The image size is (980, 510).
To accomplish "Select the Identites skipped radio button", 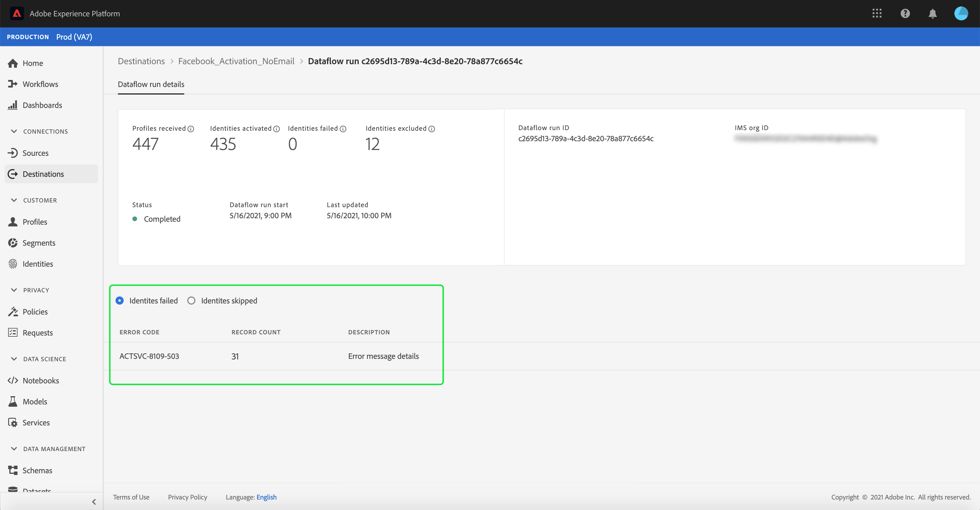I will point(191,301).
